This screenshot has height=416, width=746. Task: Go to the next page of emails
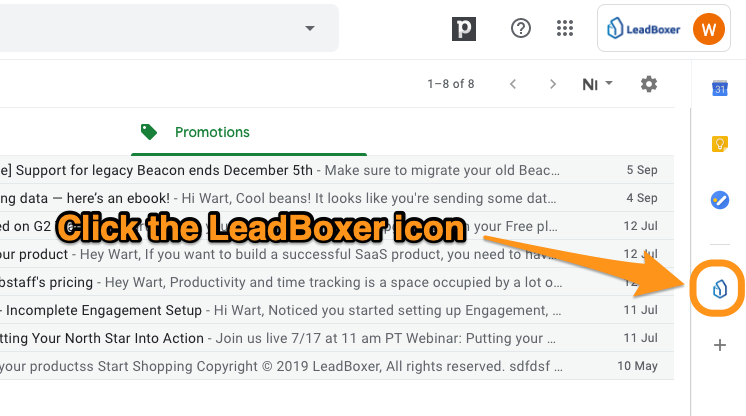[552, 84]
